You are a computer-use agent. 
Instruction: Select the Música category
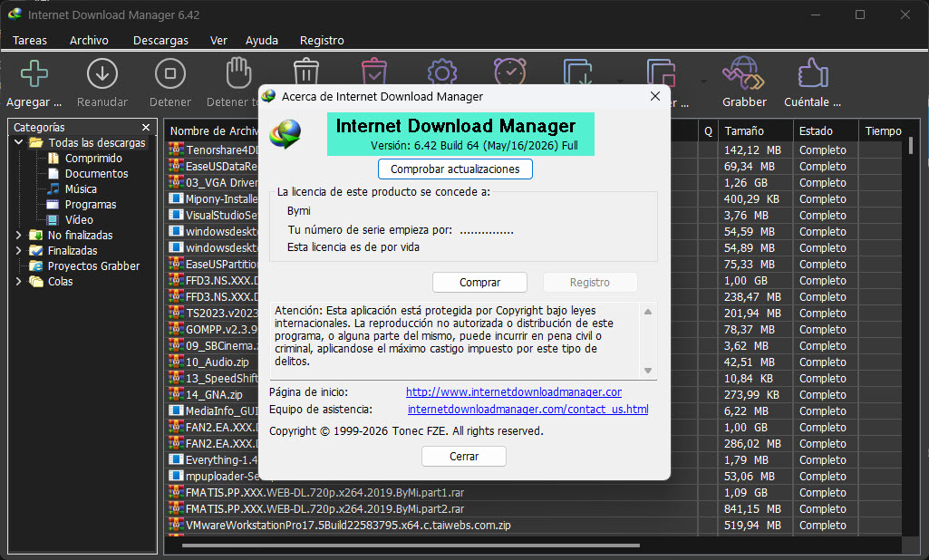[x=81, y=189]
